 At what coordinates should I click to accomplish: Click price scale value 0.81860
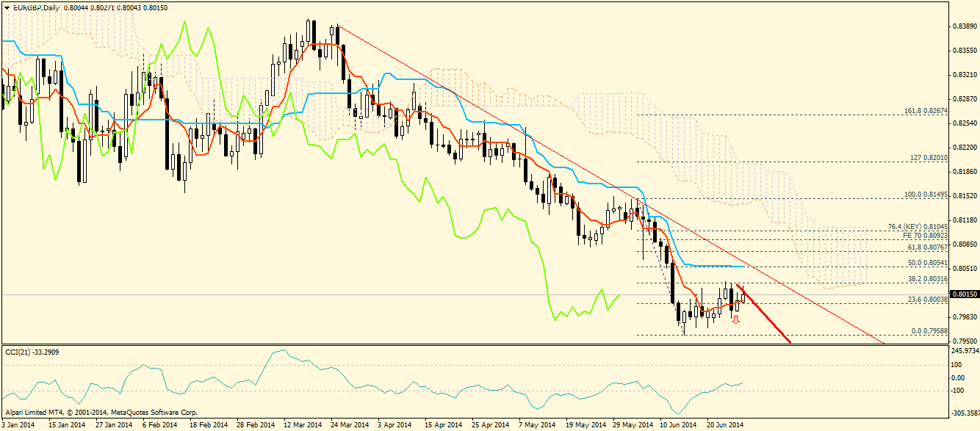[x=964, y=172]
